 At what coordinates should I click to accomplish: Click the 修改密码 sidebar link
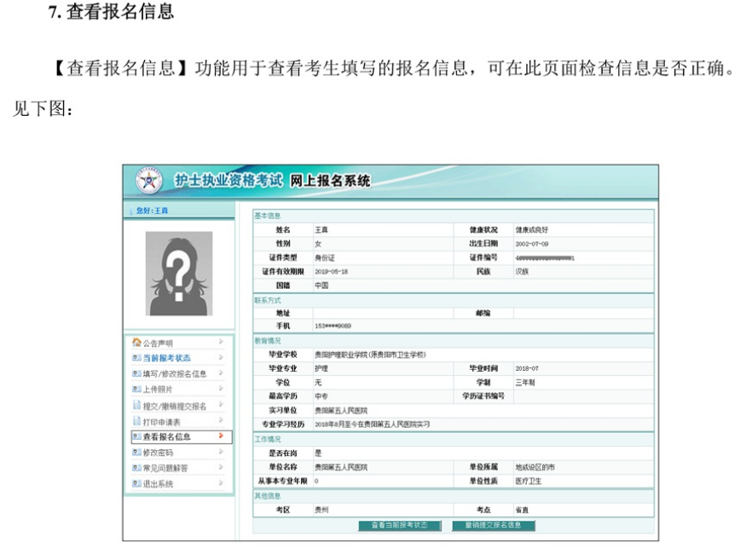(x=158, y=453)
